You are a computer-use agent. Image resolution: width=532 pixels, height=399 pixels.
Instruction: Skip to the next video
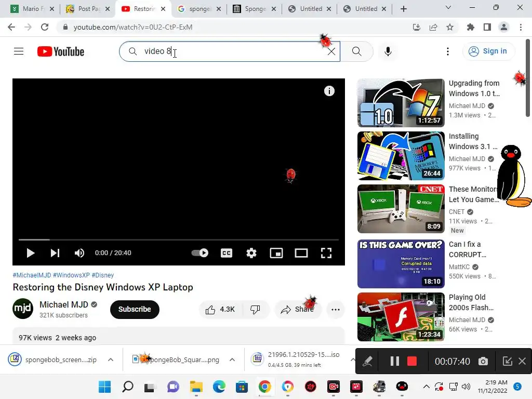click(55, 253)
